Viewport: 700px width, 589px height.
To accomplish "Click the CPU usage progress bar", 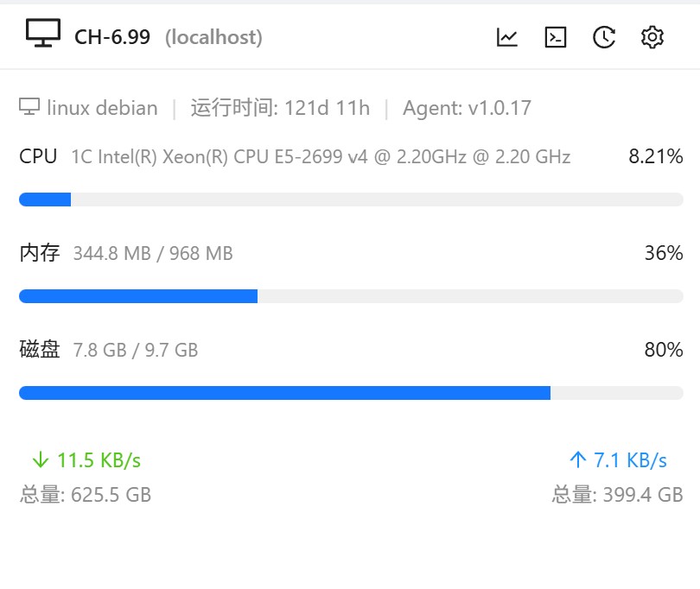I will click(x=351, y=199).
